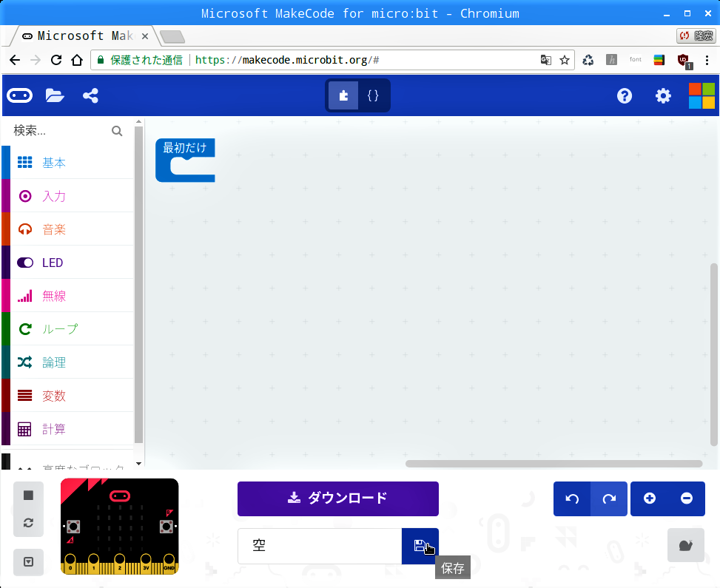Restart the simulator
The width and height of the screenshot is (720, 588).
pos(28,523)
